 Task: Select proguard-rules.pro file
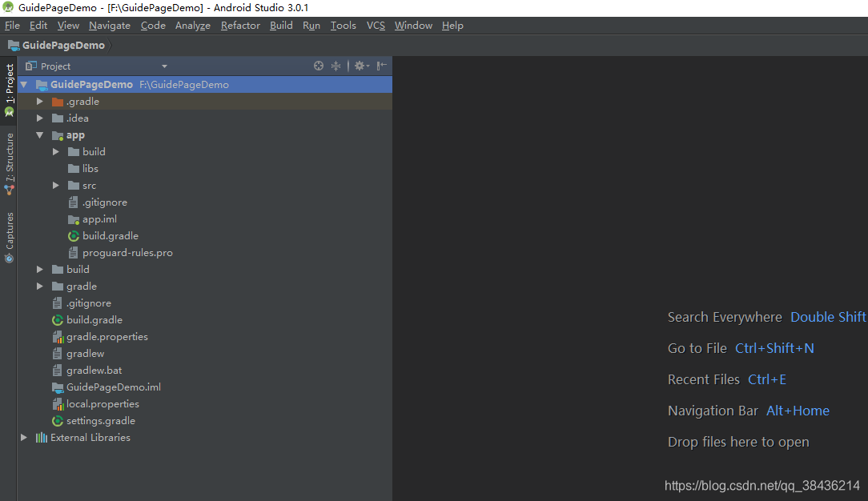pyautogui.click(x=127, y=253)
